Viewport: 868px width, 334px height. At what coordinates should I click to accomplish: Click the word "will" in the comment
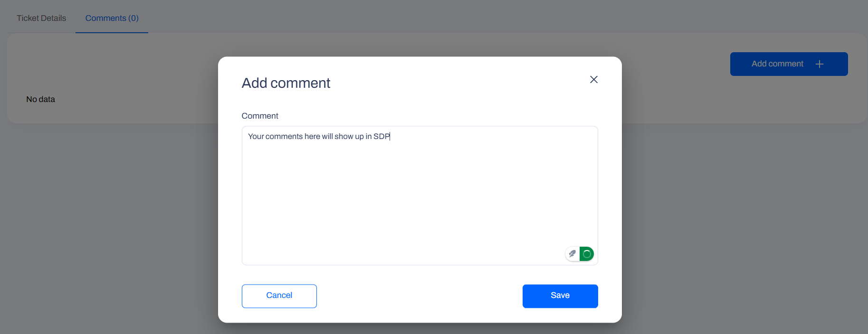[x=327, y=137]
